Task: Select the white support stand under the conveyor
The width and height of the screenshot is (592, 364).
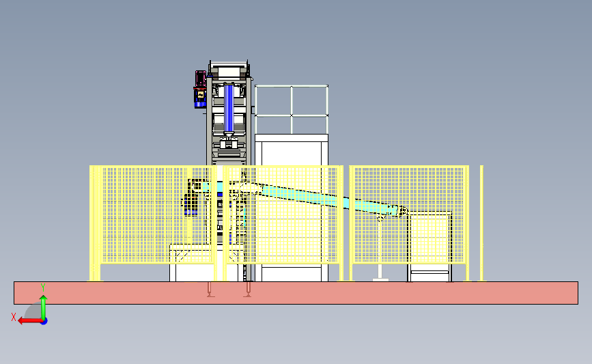Action: [x=380, y=249]
